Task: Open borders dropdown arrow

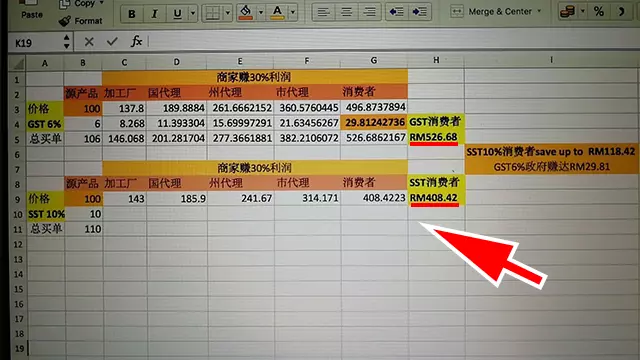Action: [x=228, y=13]
